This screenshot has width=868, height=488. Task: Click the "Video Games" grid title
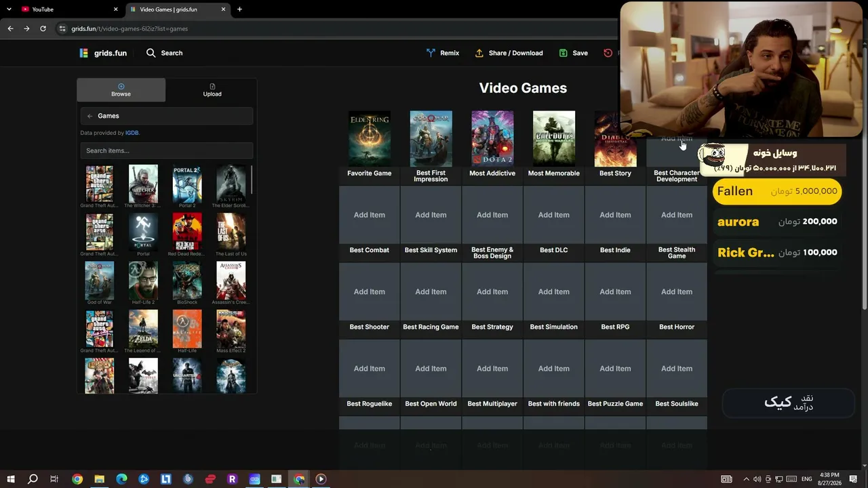pyautogui.click(x=523, y=88)
